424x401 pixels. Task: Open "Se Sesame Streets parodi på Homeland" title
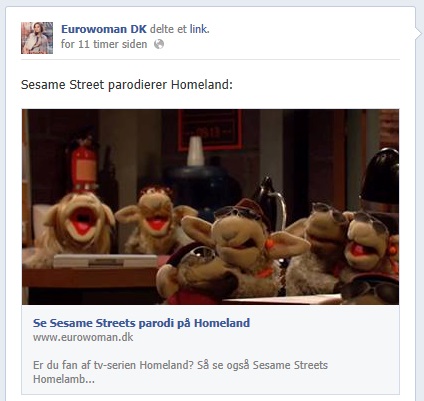coord(141,323)
